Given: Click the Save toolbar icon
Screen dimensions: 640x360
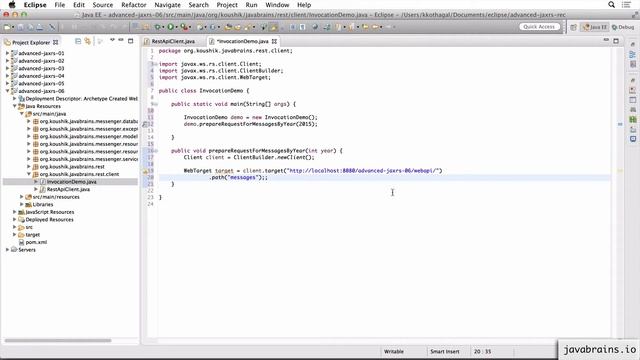Looking at the screenshot, I should (20, 27).
